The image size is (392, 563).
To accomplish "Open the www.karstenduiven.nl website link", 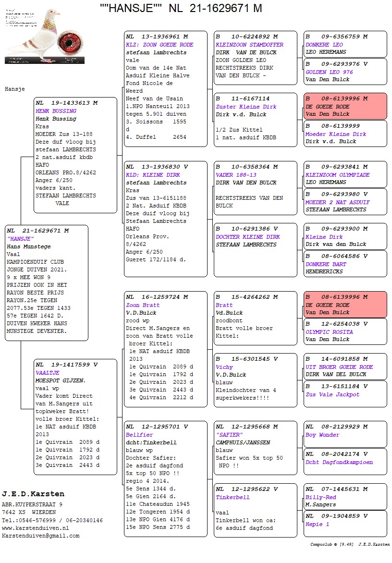I will coord(35,528).
